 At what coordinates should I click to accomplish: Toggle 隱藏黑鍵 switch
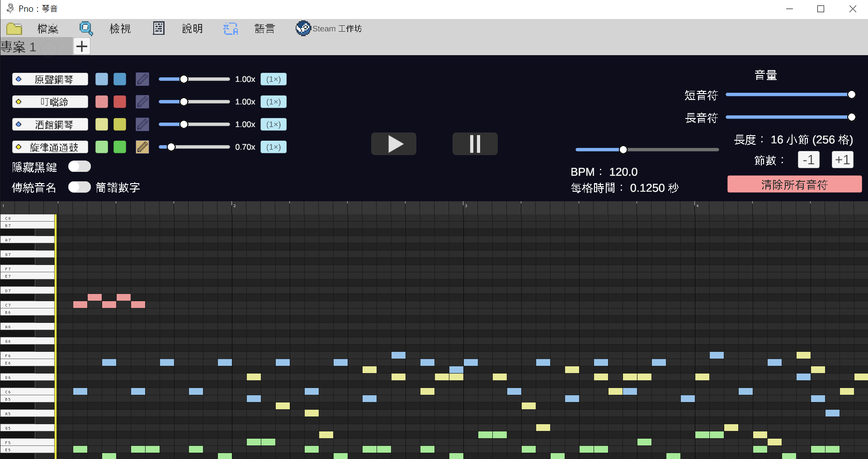click(80, 167)
